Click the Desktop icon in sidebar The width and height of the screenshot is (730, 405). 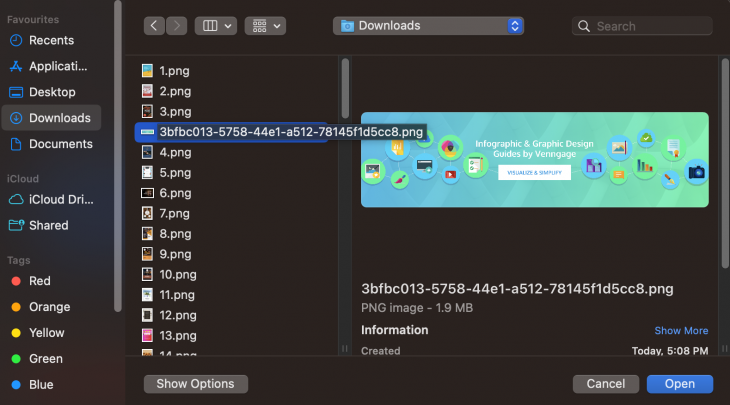coord(16,92)
